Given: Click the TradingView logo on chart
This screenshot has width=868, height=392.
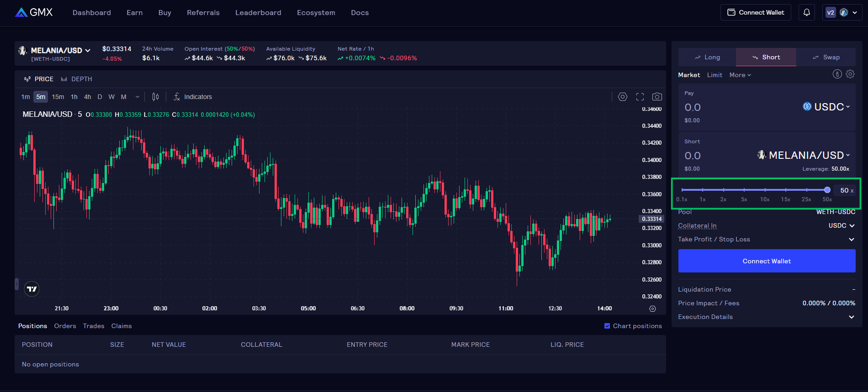Looking at the screenshot, I should click(32, 289).
